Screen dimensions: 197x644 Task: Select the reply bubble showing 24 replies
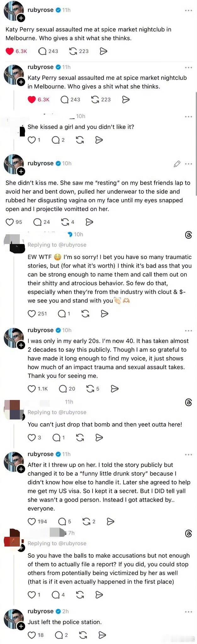click(38, 222)
